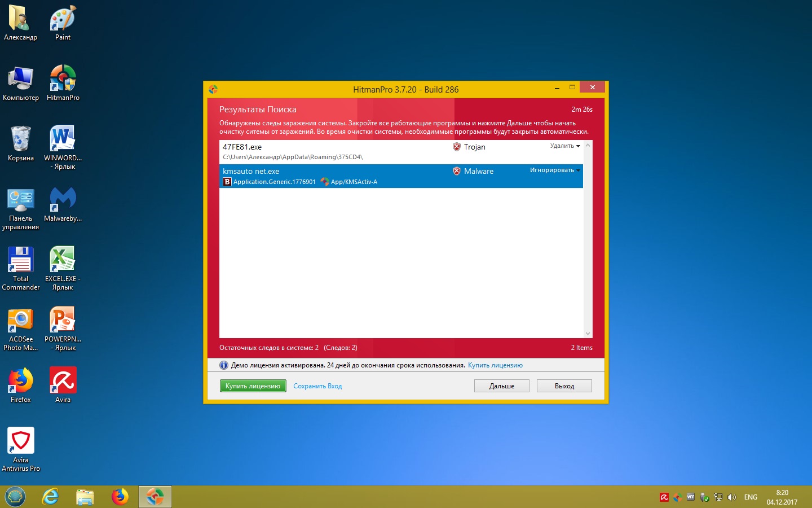
Task: Click the Результаты Поиска heading
Action: (258, 110)
